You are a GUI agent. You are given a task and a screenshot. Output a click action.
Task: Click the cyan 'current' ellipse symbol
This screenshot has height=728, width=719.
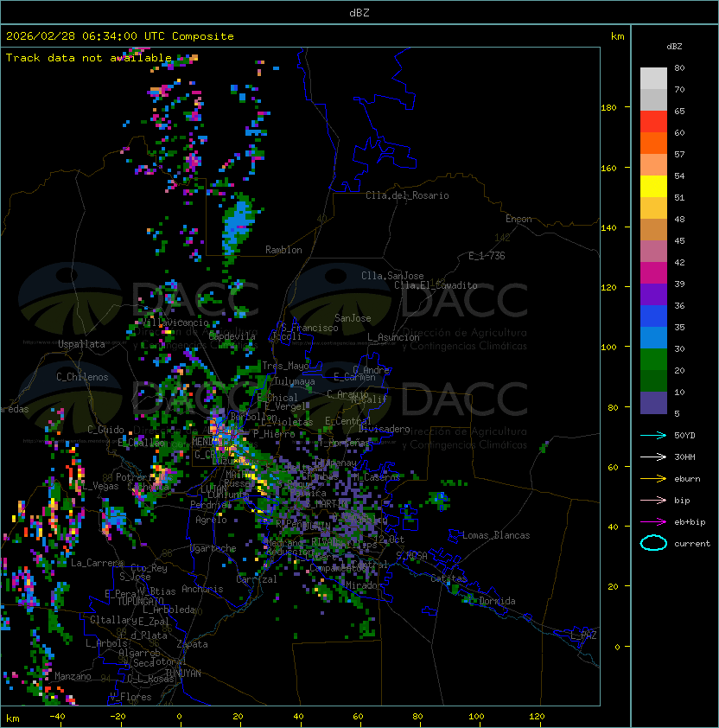click(653, 543)
